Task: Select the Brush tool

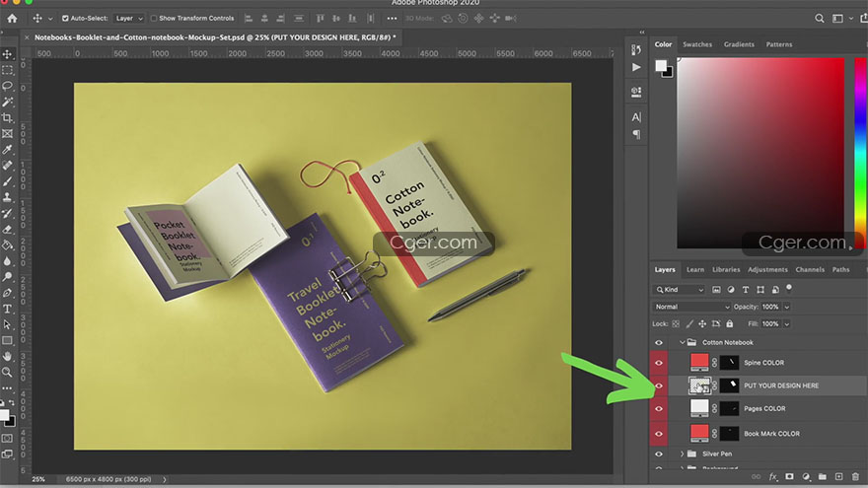Action: pos(8,181)
